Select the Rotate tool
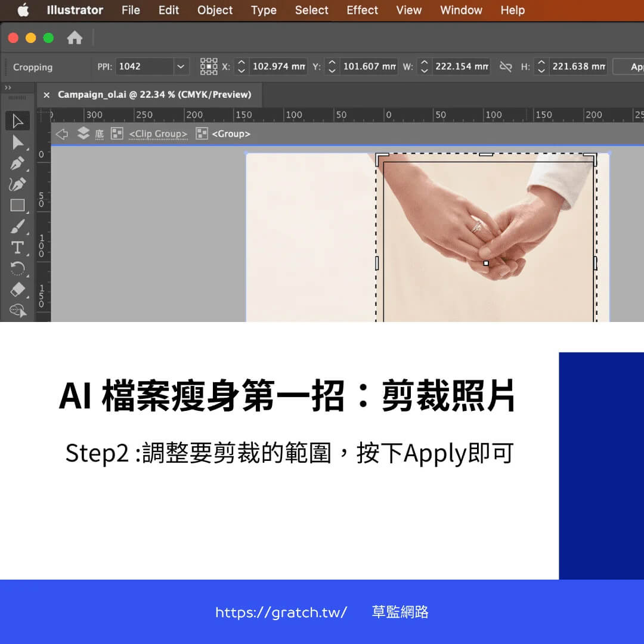644x644 pixels. [18, 268]
